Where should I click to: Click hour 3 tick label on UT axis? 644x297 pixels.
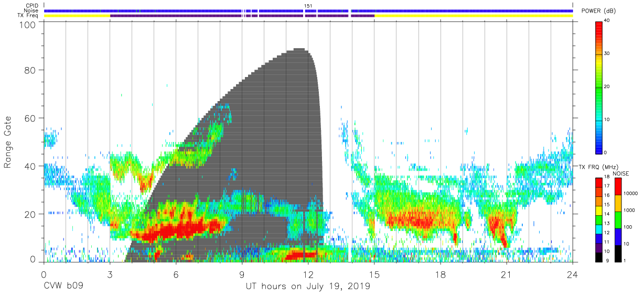pos(110,274)
